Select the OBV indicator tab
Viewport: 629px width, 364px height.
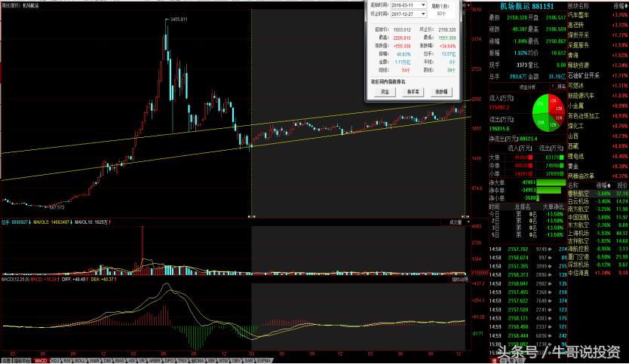236,360
